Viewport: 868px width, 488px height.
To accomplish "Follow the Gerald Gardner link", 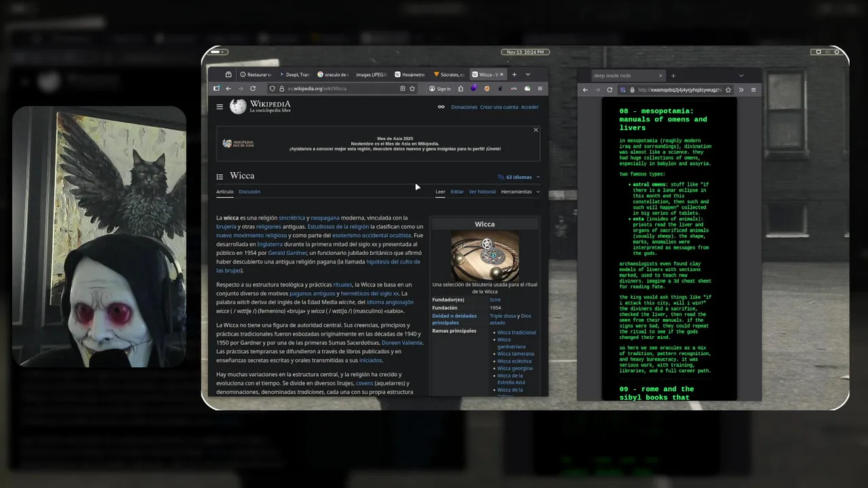I will pyautogui.click(x=288, y=253).
